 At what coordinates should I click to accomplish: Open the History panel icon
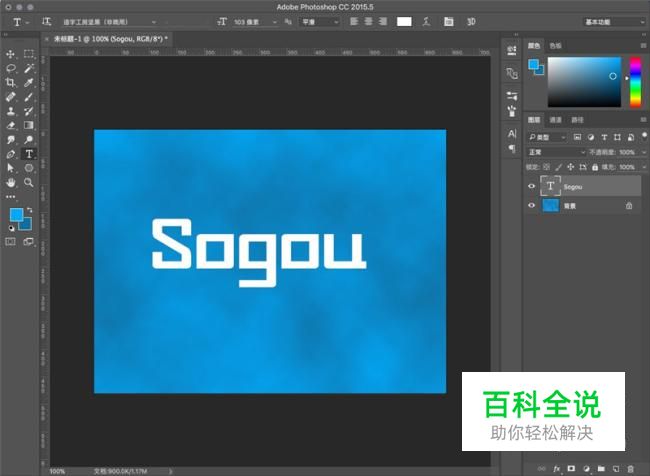(x=512, y=51)
